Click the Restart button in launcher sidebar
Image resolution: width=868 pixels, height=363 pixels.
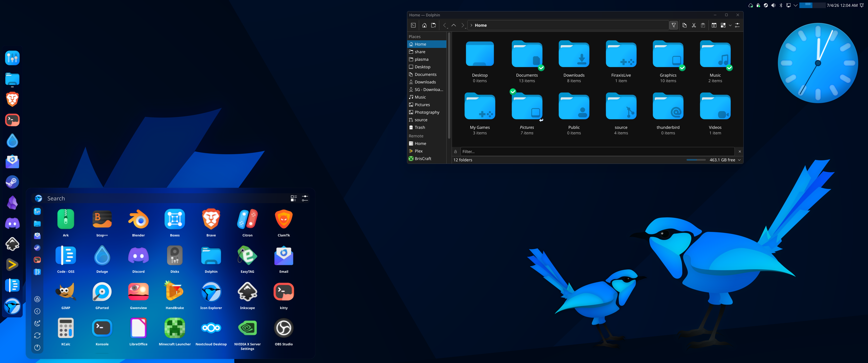tap(37, 335)
